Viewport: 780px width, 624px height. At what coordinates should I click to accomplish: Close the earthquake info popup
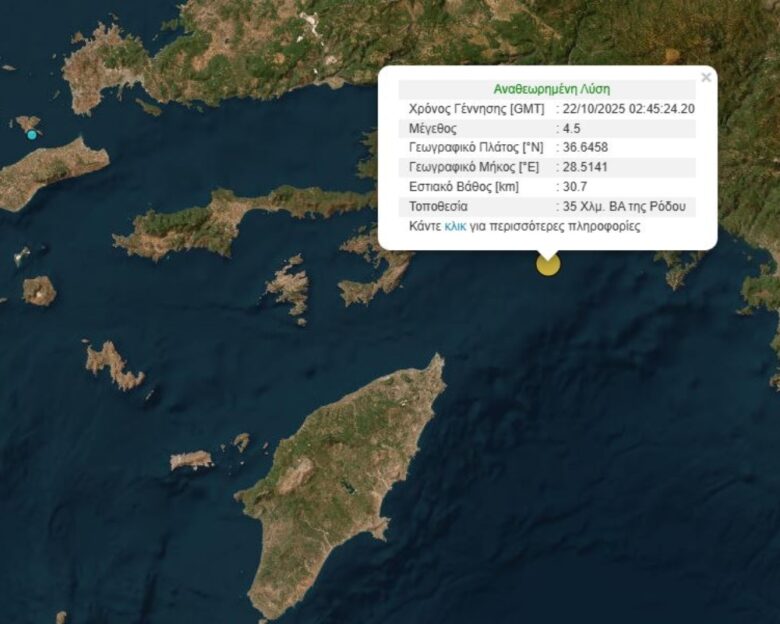[706, 77]
